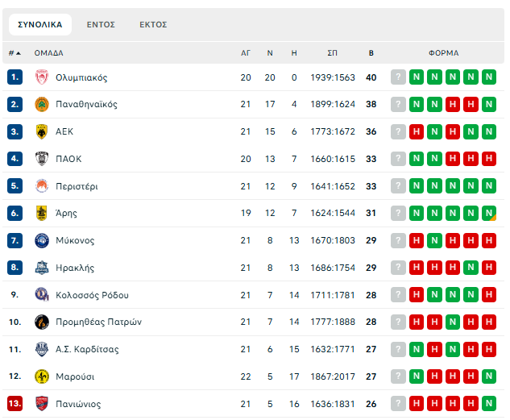Sort by the ΑΓ column header
The width and height of the screenshot is (510, 420).
tap(246, 53)
